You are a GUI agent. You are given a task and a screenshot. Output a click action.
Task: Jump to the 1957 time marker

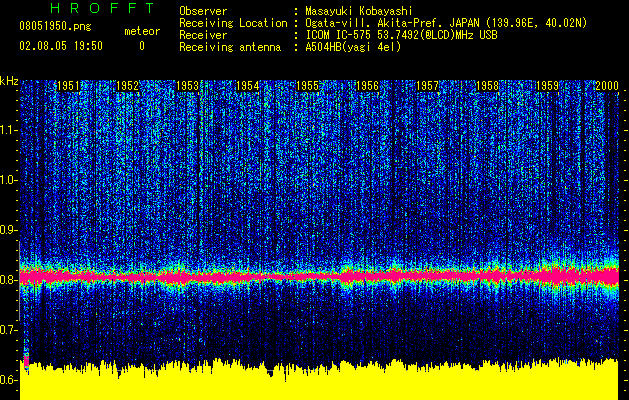tap(428, 87)
